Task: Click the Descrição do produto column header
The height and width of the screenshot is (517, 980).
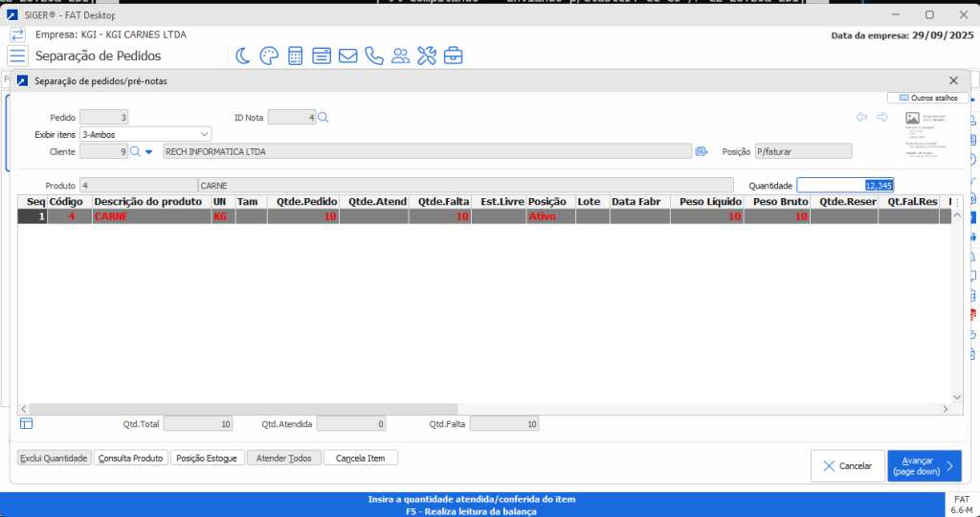Action: (x=152, y=201)
